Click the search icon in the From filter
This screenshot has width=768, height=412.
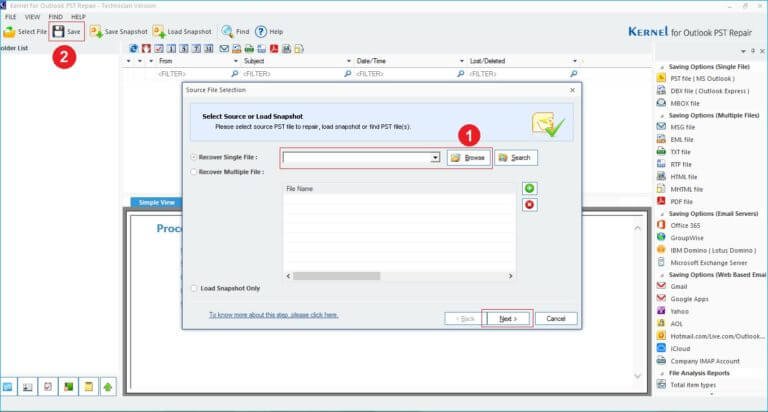(x=235, y=73)
